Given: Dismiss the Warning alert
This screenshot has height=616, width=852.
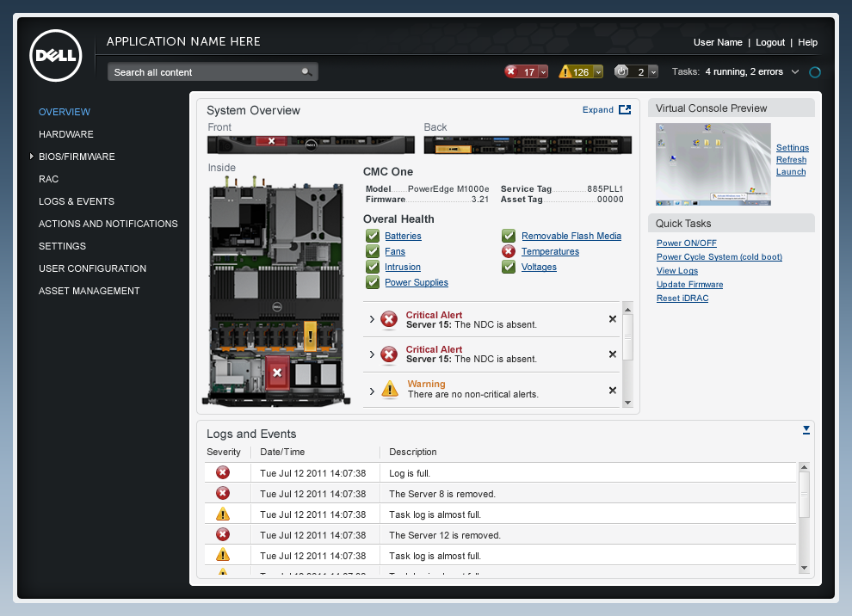Looking at the screenshot, I should coord(613,390).
